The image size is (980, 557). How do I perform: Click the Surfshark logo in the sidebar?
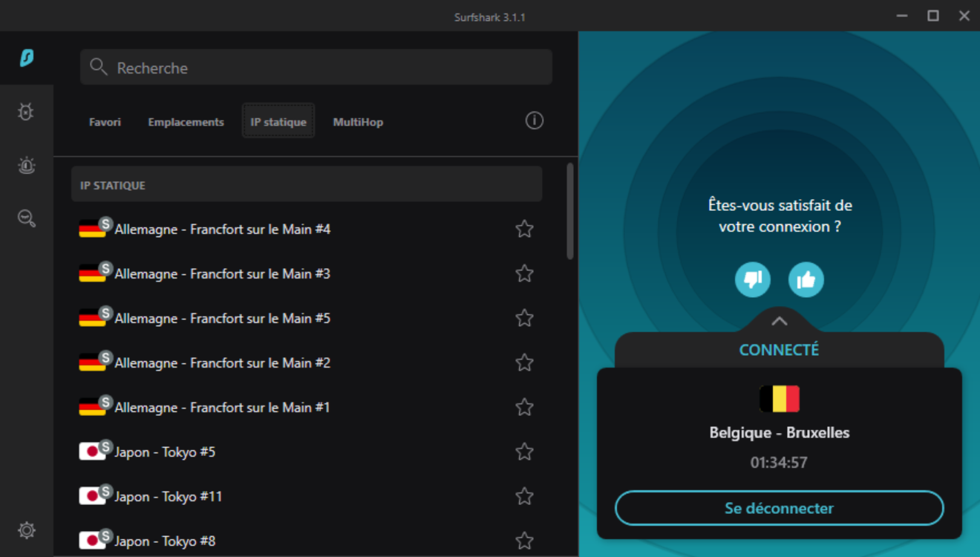click(27, 58)
